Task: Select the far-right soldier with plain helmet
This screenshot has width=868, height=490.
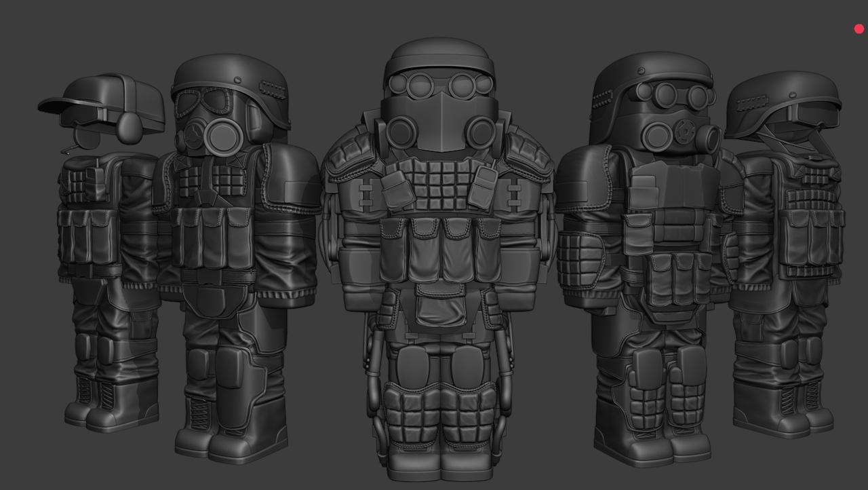Action: 787,255
